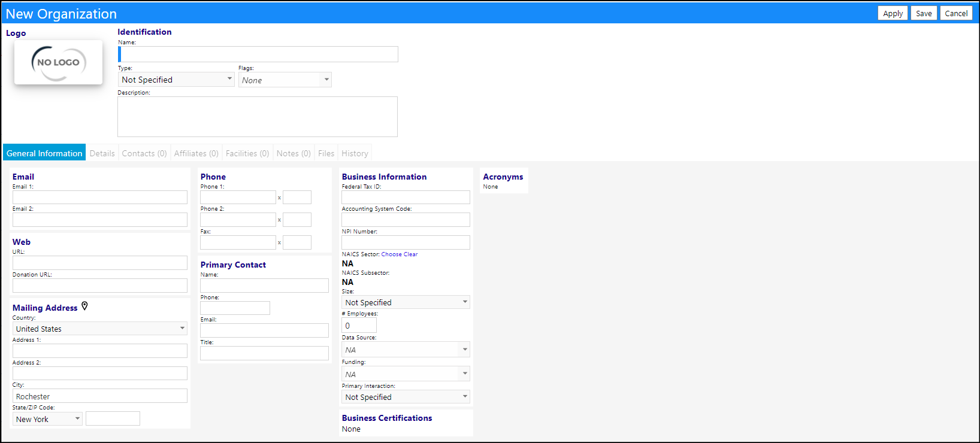Click the Fax extension field

point(297,242)
